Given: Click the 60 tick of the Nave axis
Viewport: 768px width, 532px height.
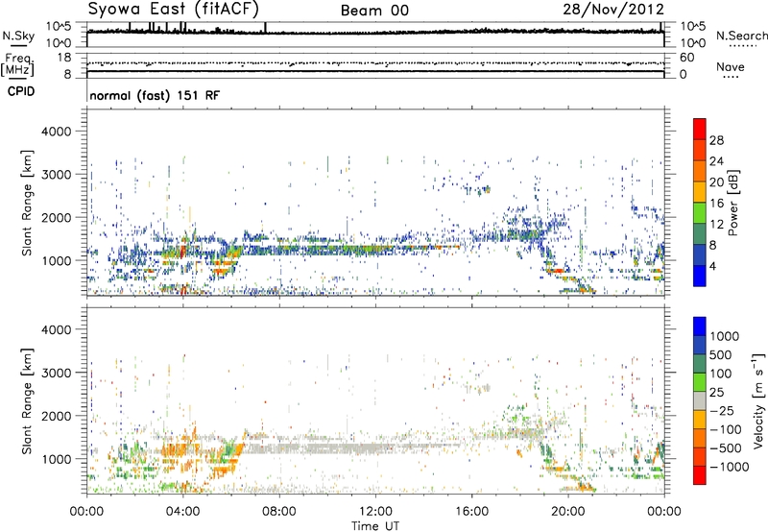Looking at the screenshot, I should pos(687,58).
